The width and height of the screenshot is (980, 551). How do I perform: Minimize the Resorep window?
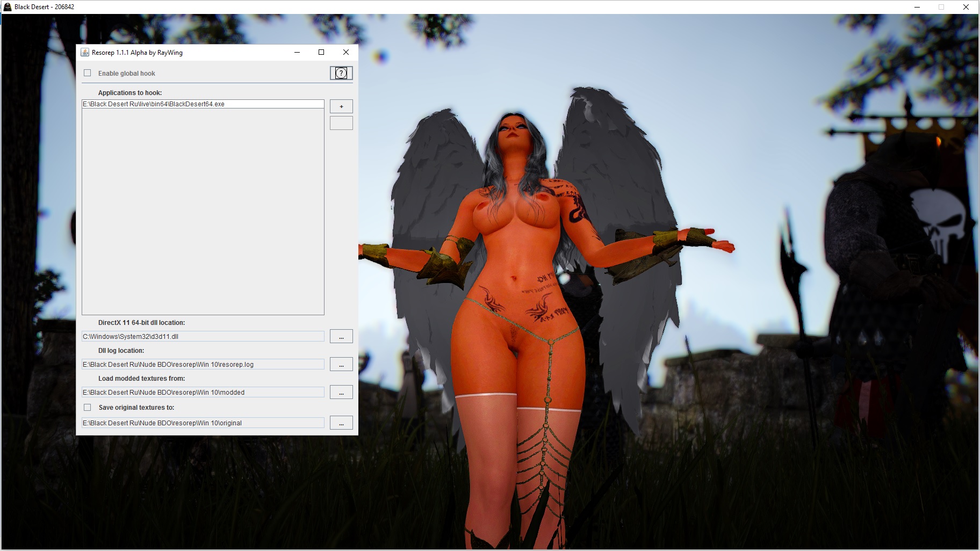click(x=297, y=52)
